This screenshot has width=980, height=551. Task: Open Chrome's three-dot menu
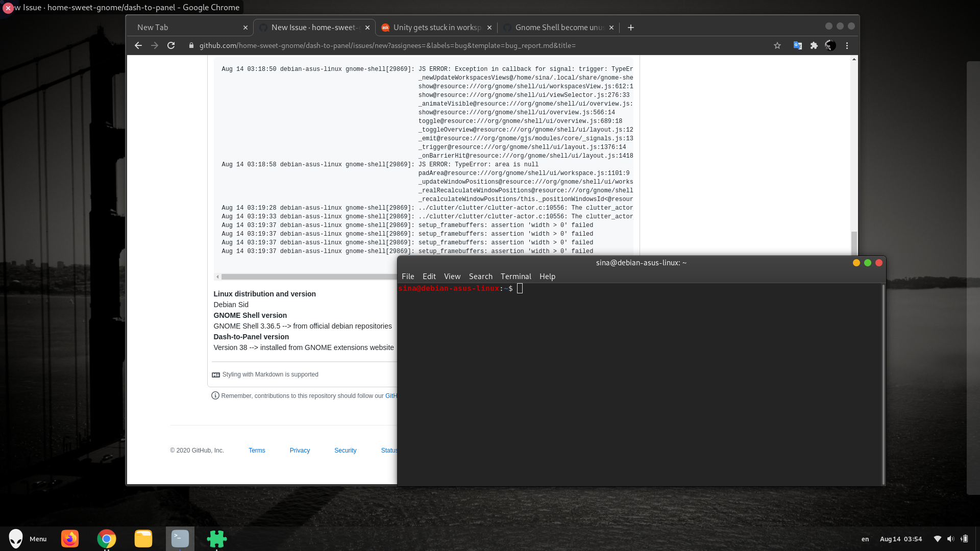[x=847, y=45]
